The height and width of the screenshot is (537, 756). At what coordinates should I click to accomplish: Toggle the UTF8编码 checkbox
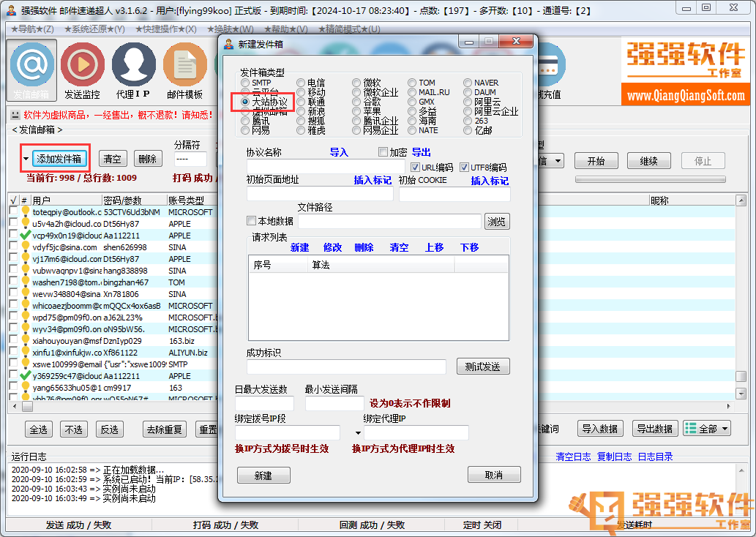pos(464,168)
